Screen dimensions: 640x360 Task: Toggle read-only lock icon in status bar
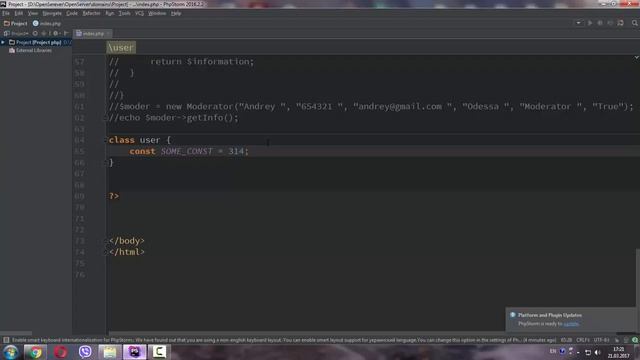tap(617, 340)
